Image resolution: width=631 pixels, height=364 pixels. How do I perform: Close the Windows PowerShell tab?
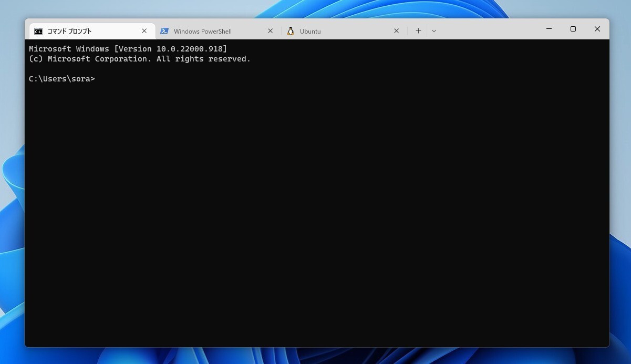click(x=271, y=31)
